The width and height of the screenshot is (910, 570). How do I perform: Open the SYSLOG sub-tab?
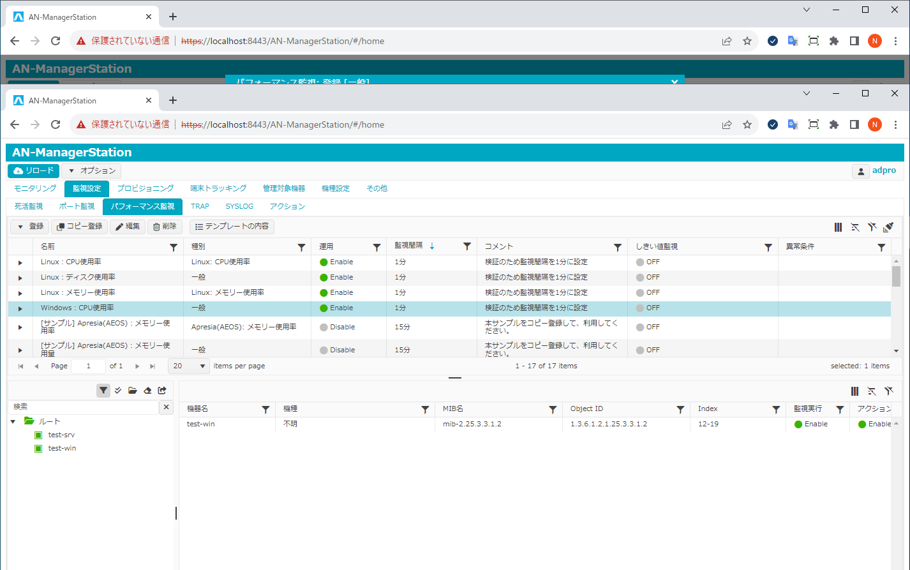click(x=239, y=207)
